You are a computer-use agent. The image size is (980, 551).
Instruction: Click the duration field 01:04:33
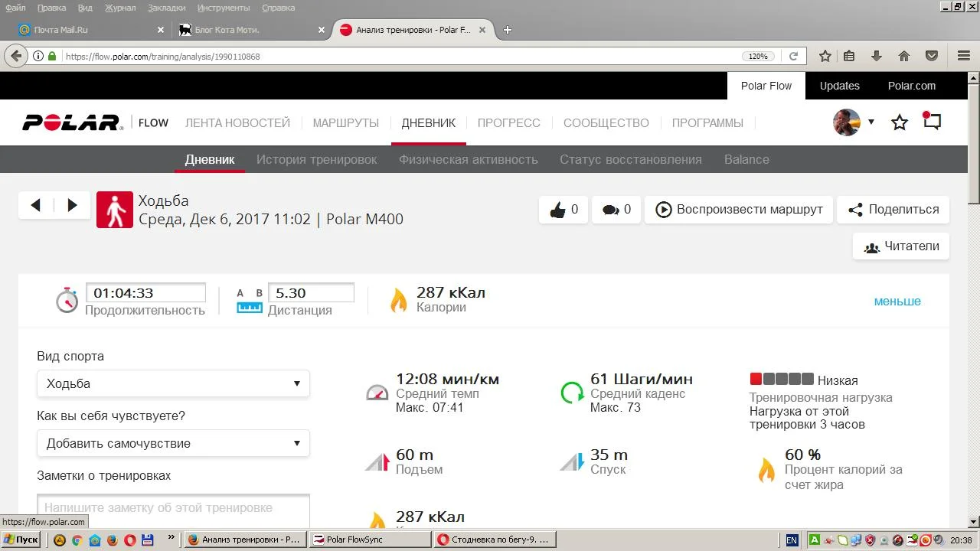145,292
